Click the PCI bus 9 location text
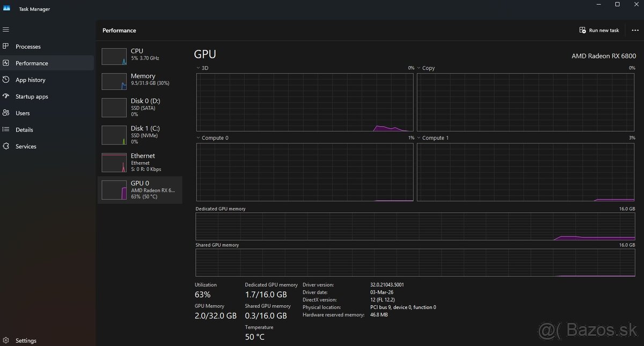This screenshot has width=644, height=346. 403,307
